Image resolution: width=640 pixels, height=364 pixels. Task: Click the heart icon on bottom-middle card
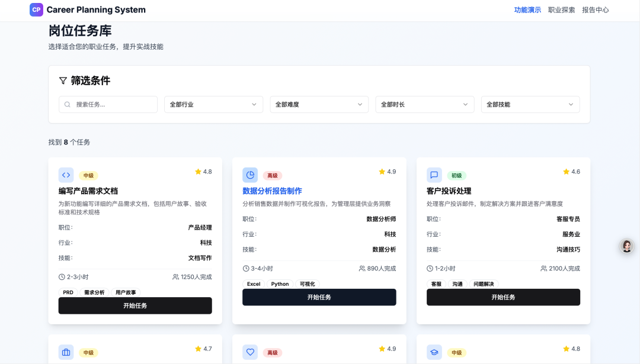click(x=250, y=352)
